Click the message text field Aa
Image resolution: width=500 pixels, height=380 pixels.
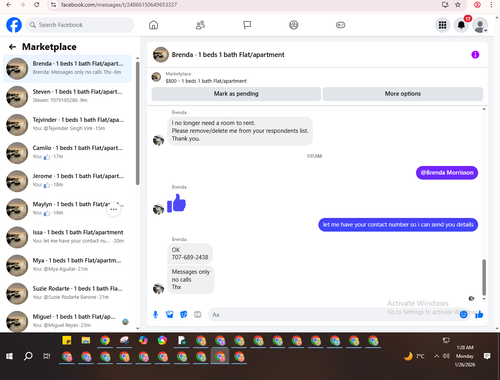point(333,315)
